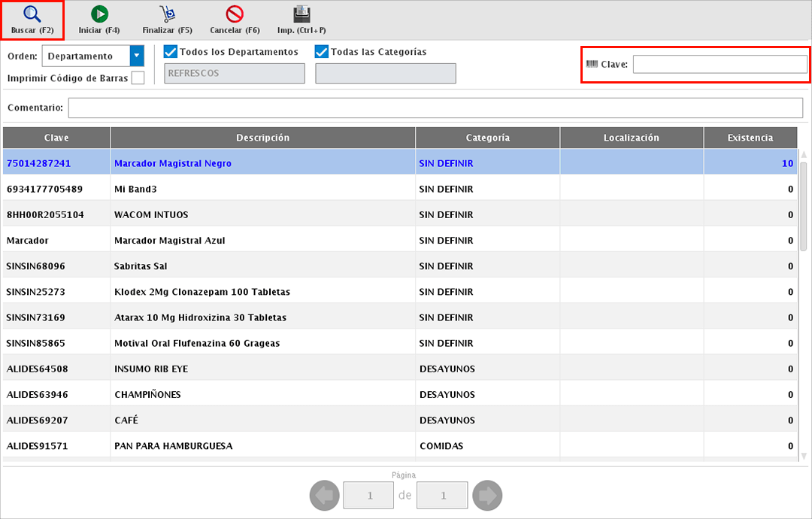Click the Buscar (F2) magnifier icon
Image resolution: width=812 pixels, height=519 pixels.
coord(32,14)
